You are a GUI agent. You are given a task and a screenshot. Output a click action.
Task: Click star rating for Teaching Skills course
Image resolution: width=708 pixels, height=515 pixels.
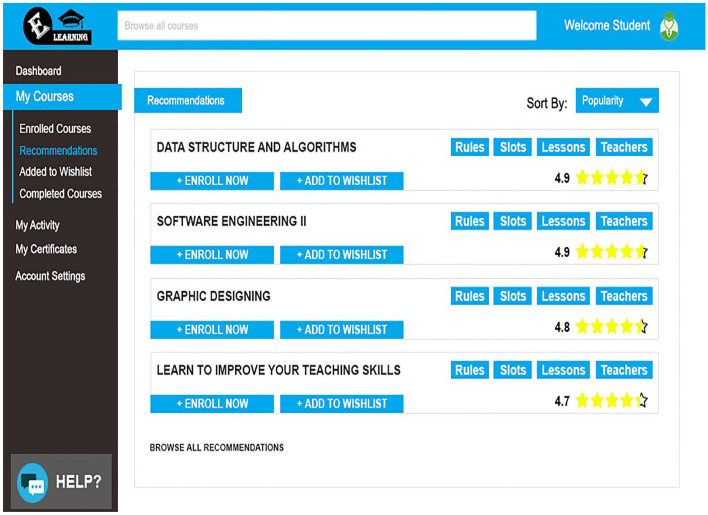611,401
